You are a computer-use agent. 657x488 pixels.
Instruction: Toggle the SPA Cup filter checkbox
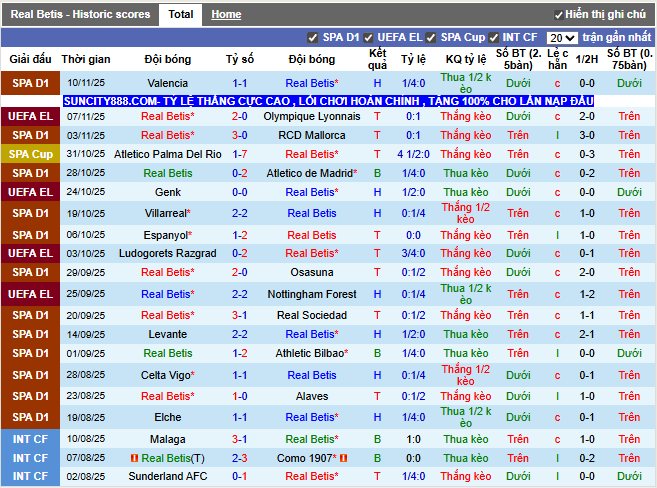click(x=431, y=38)
